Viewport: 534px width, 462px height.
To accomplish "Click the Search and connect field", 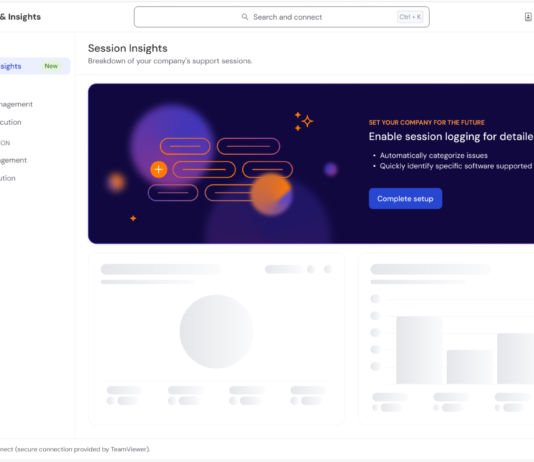I will (281, 17).
